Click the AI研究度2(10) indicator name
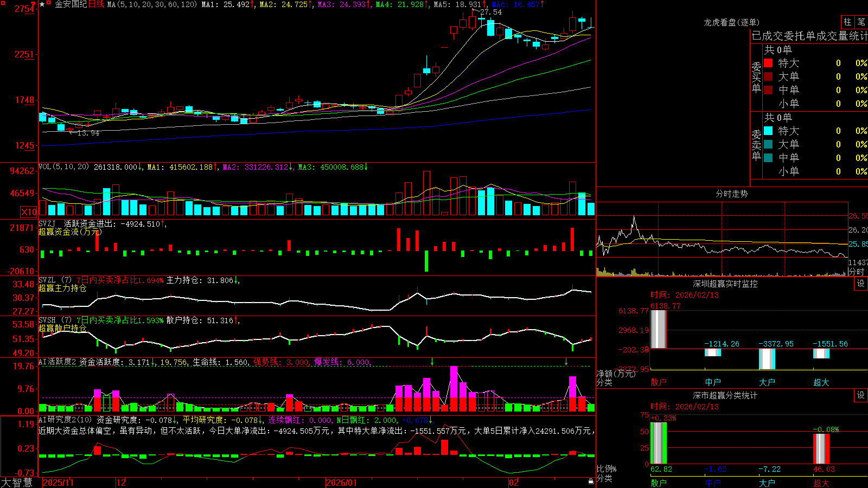The width and height of the screenshot is (868, 488). click(65, 420)
